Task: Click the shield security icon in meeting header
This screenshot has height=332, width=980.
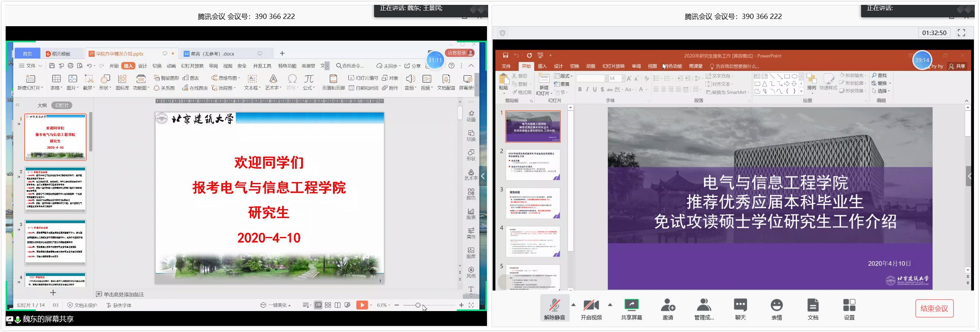Action: (502, 33)
